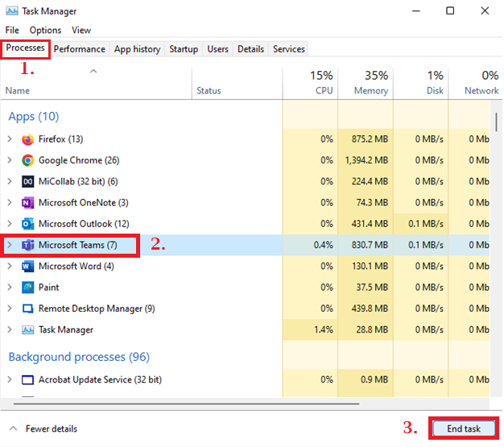Click Acrobat Update Service's 0.9 MB value
Image resolution: width=504 pixels, height=447 pixels.
(374, 380)
